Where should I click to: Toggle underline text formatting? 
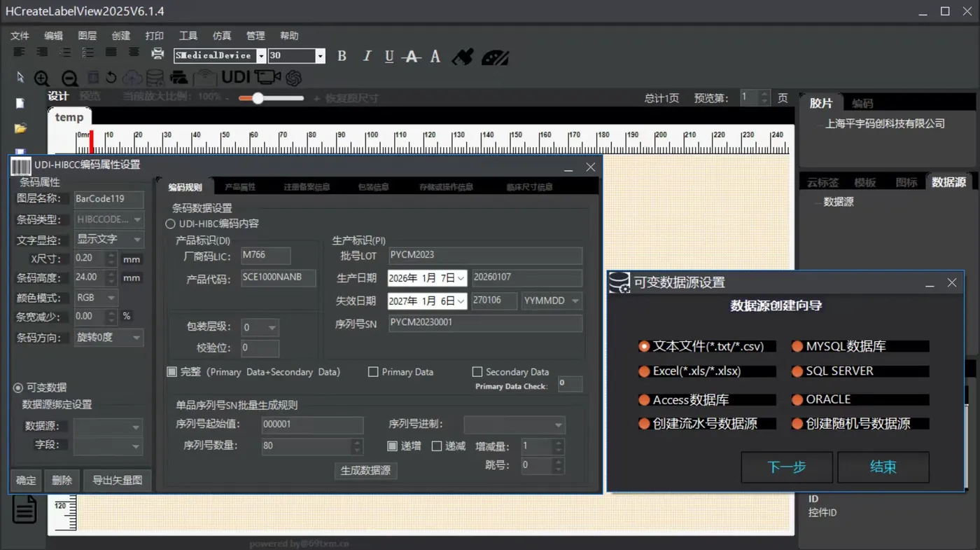(x=389, y=56)
